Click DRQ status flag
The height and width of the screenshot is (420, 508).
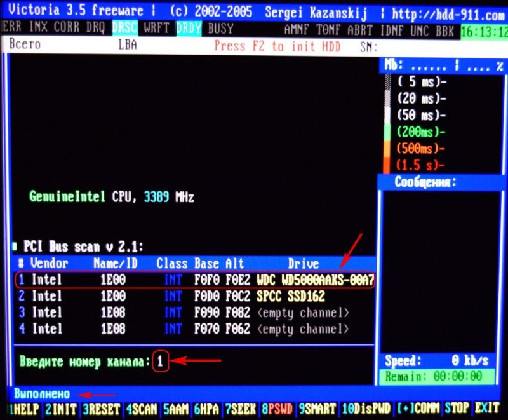tap(96, 27)
